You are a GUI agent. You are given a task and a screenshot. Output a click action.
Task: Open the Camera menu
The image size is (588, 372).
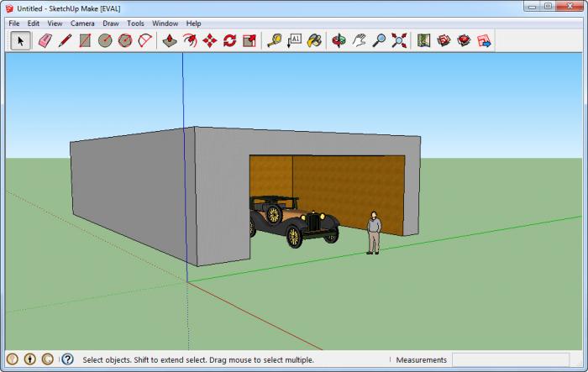(x=82, y=24)
